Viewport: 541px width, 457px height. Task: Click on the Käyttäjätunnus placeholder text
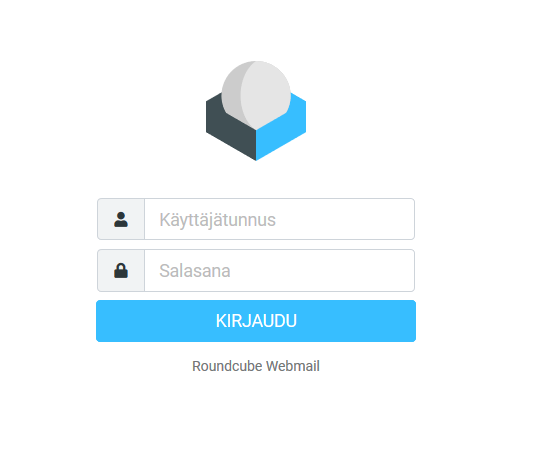point(217,220)
